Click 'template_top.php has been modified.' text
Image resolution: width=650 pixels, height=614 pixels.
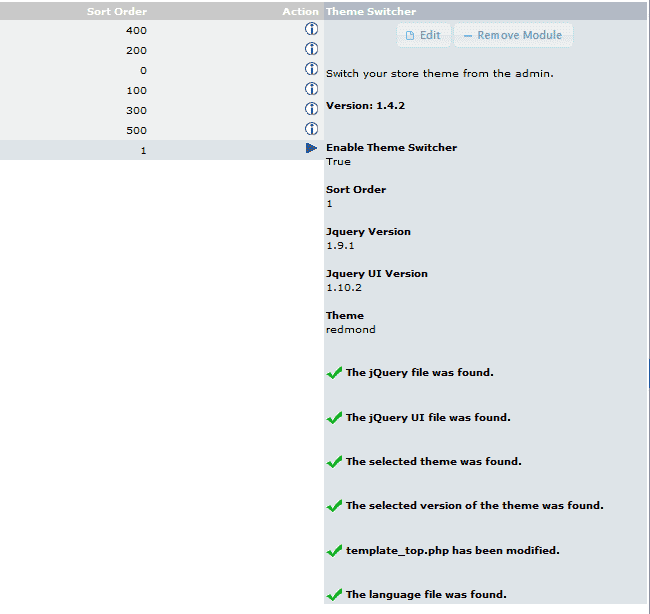[453, 551]
